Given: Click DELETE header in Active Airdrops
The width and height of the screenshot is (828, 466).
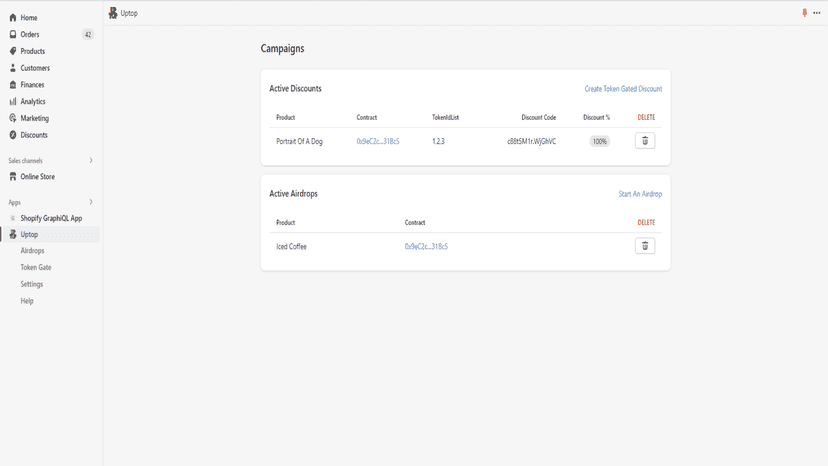Looking at the screenshot, I should 646,222.
